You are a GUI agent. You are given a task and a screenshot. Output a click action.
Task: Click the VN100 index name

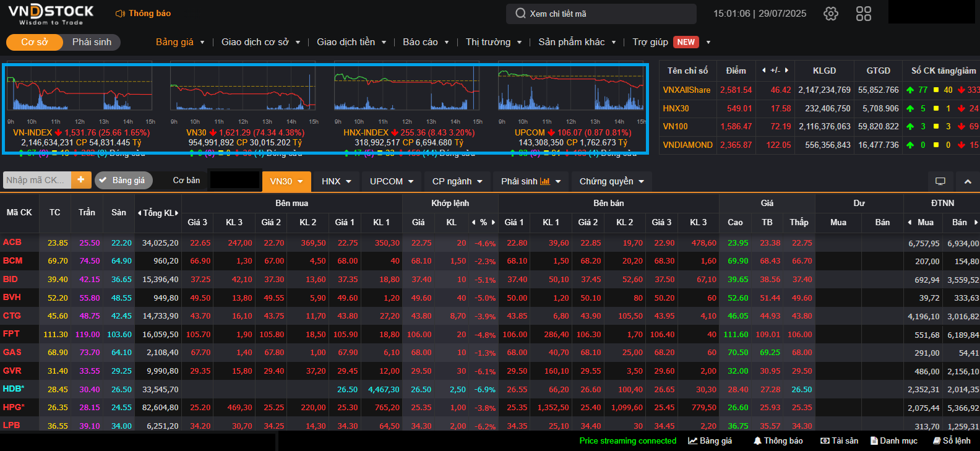tap(675, 126)
